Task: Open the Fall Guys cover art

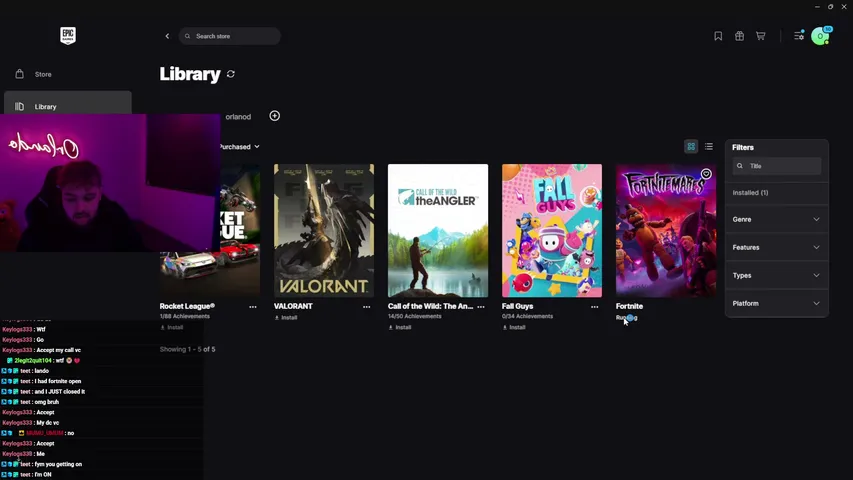Action: (552, 231)
